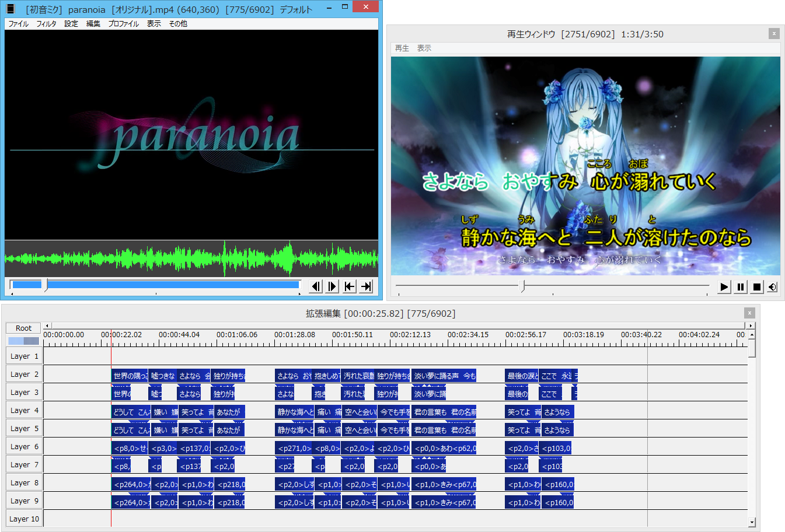Viewport: 785px width, 532px height.
Task: Select the <p160,0 clip on Layer 9
Action: click(x=558, y=502)
